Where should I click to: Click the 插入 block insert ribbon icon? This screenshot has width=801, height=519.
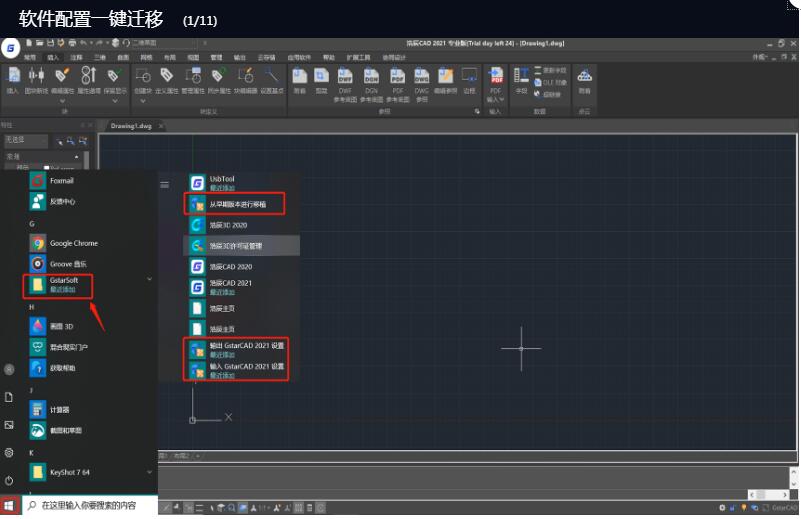click(x=13, y=81)
